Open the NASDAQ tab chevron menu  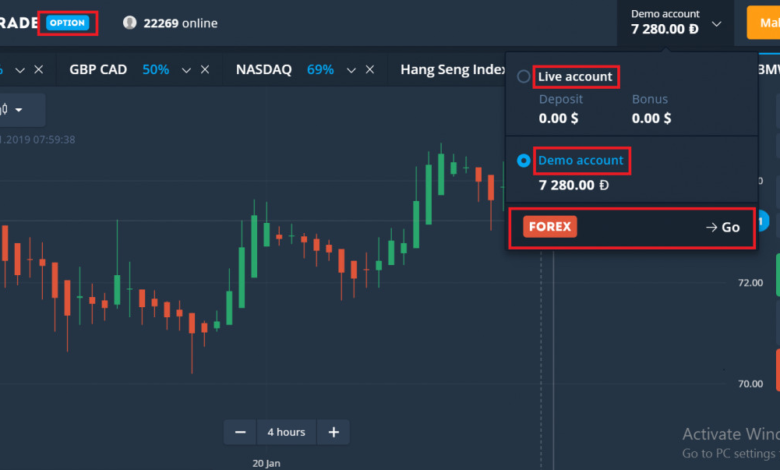[351, 70]
